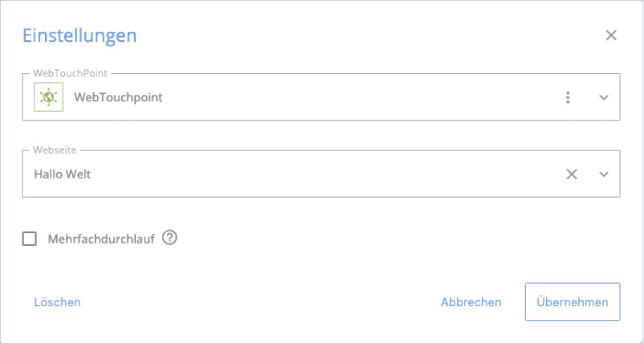Image resolution: width=644 pixels, height=344 pixels.
Task: Click the green WebTouchpoint gear icon
Action: pos(48,97)
